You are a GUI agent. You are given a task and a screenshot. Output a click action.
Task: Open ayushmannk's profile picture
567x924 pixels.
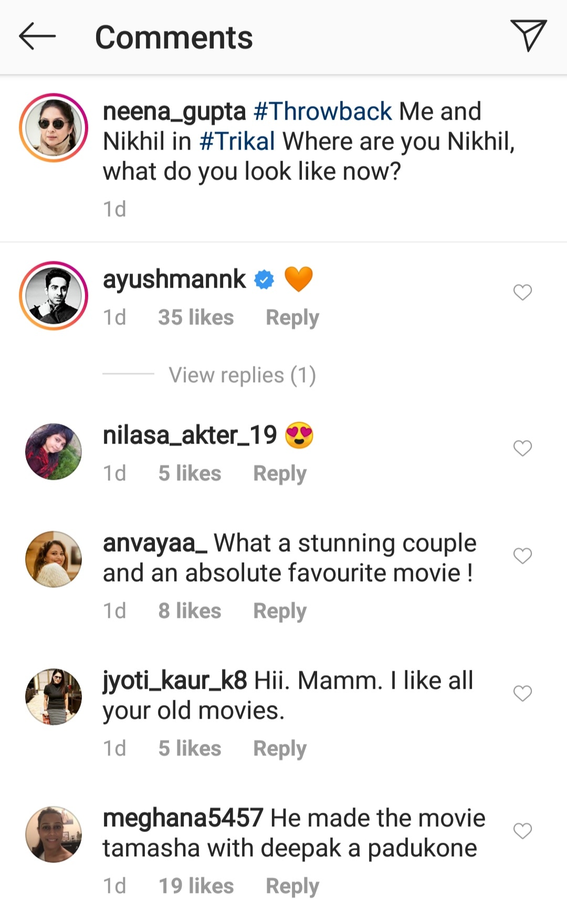tap(54, 296)
